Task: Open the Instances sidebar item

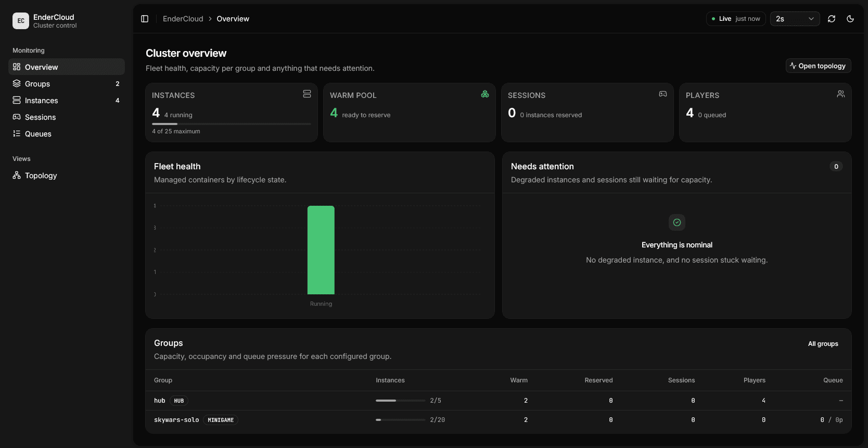Action: coord(67,100)
